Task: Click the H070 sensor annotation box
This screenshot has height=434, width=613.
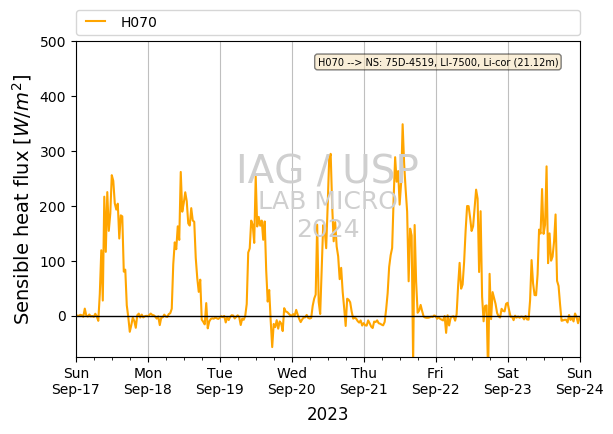Action: tap(438, 62)
